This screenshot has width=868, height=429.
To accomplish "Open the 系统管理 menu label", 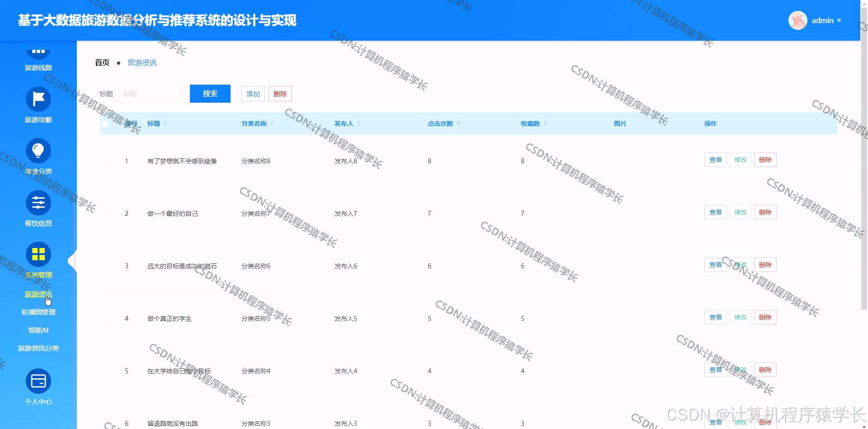I will click(38, 275).
